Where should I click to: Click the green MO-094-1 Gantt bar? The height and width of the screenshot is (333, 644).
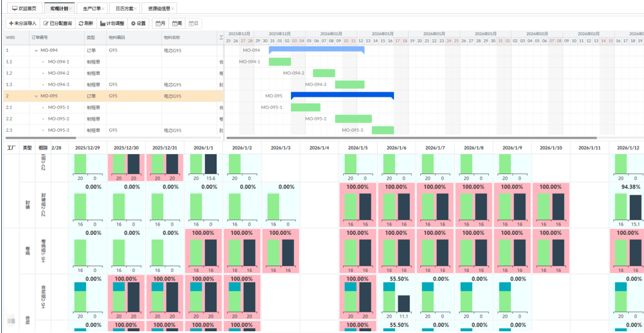coord(280,62)
